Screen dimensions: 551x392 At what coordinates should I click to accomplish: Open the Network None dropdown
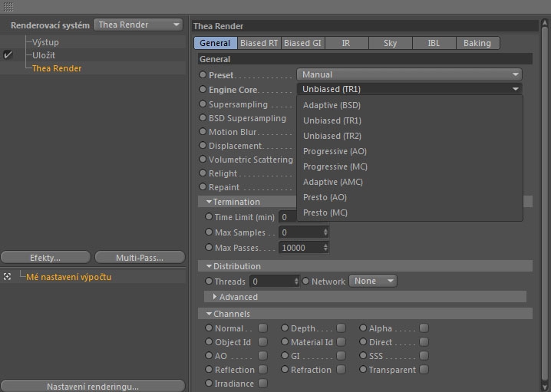[373, 281]
